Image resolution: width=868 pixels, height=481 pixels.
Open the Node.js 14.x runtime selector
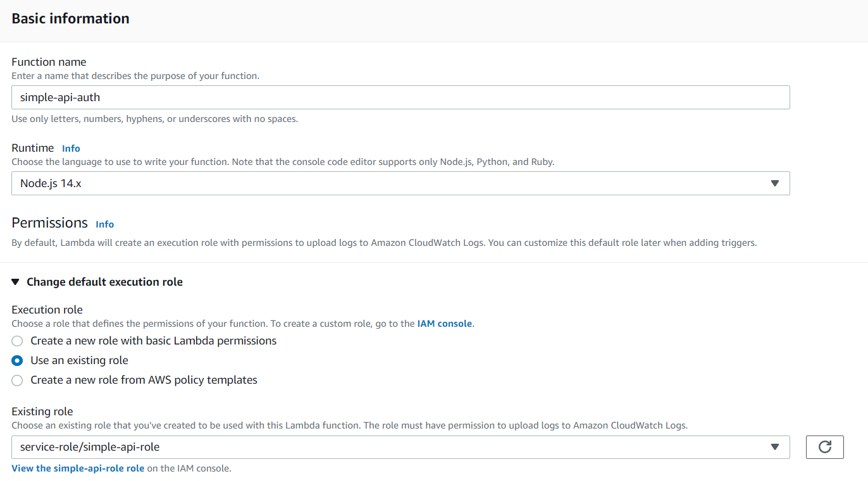tap(400, 183)
